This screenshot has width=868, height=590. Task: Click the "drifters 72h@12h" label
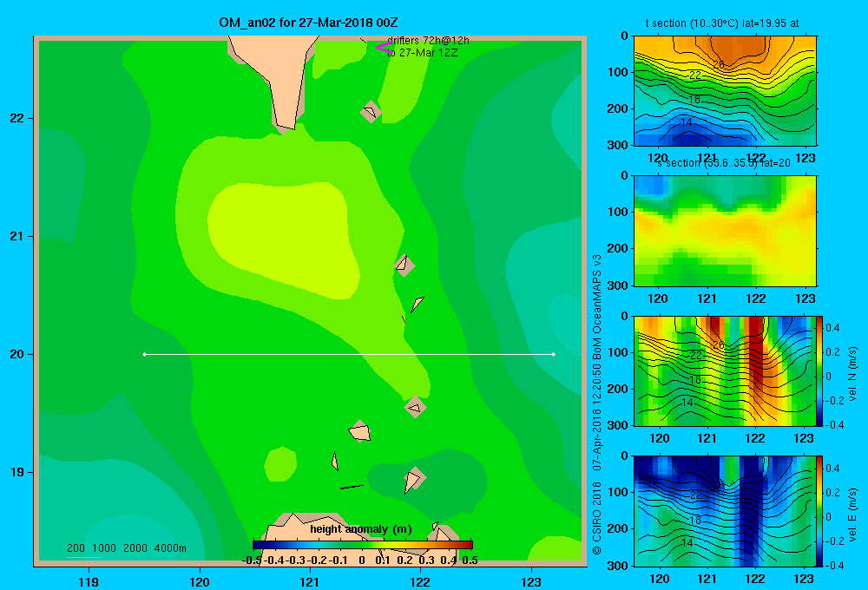[x=429, y=41]
